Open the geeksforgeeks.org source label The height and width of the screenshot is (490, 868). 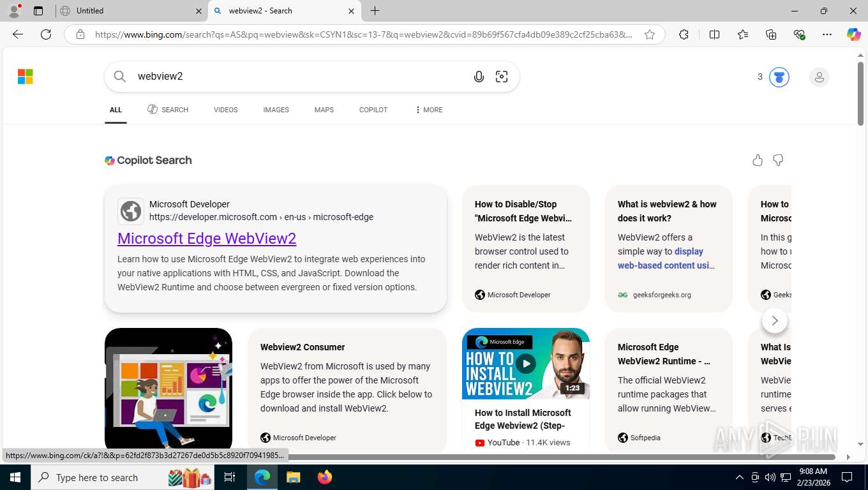662,295
